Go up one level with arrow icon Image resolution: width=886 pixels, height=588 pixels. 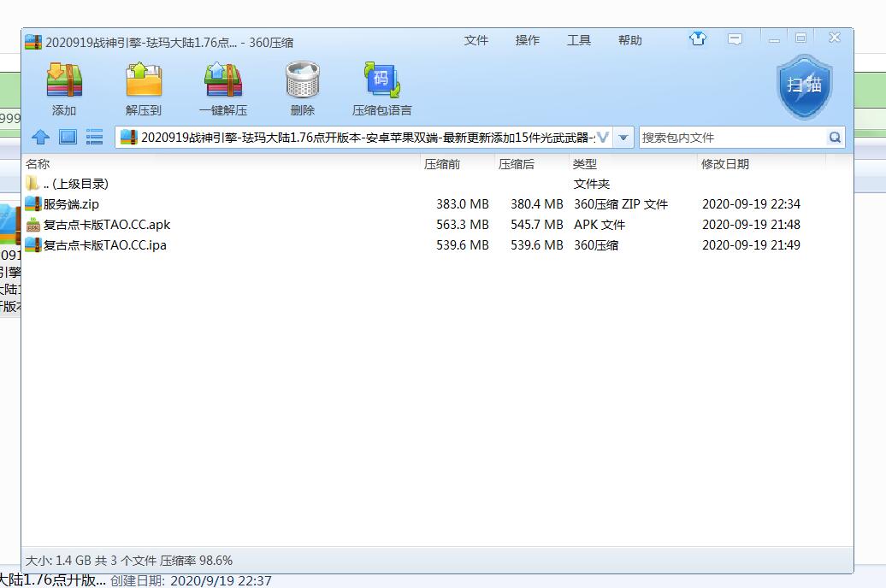pos(40,137)
